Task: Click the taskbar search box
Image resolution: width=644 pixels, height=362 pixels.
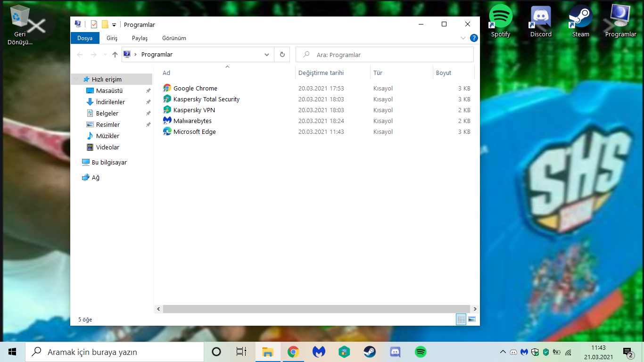Action: pyautogui.click(x=115, y=352)
